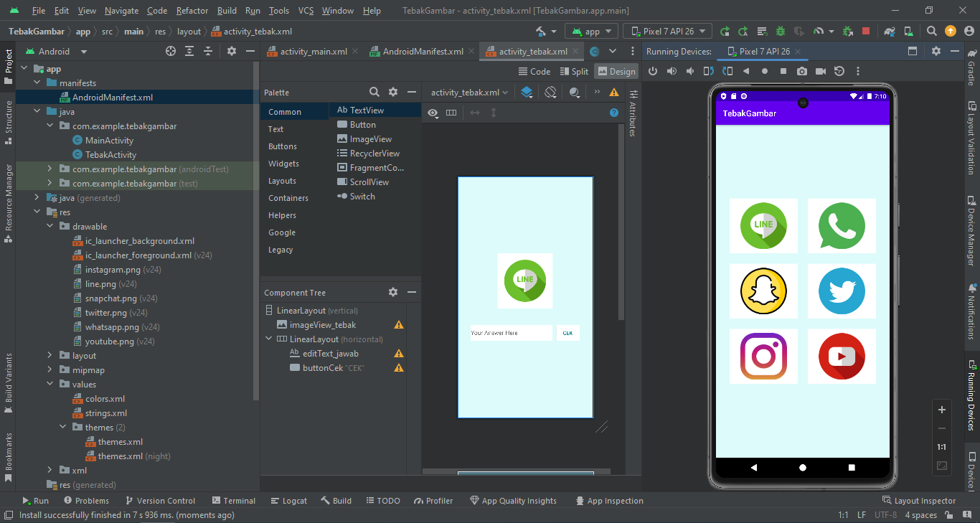Open App Quality Insights tool window
980x523 pixels.
[x=513, y=501]
